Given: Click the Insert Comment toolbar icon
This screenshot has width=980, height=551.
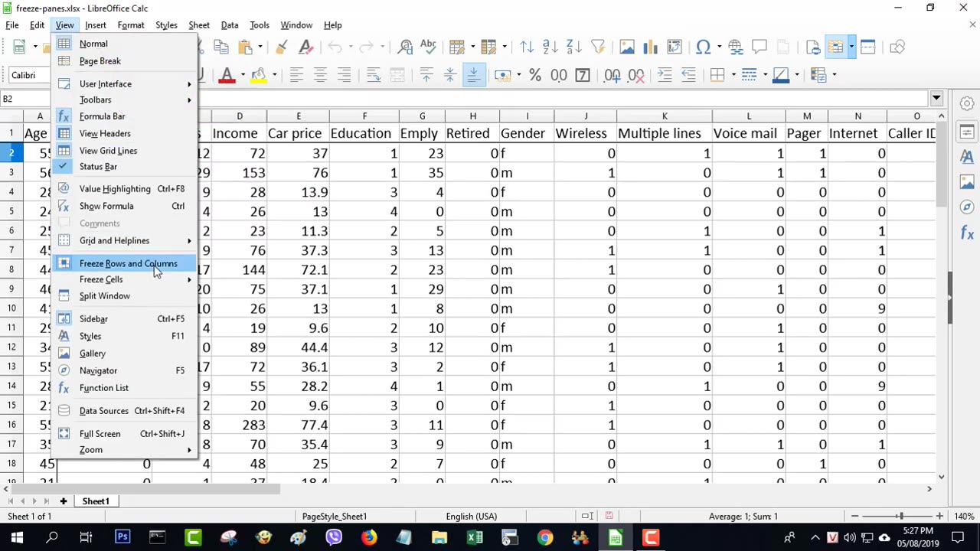Looking at the screenshot, I should tap(759, 47).
